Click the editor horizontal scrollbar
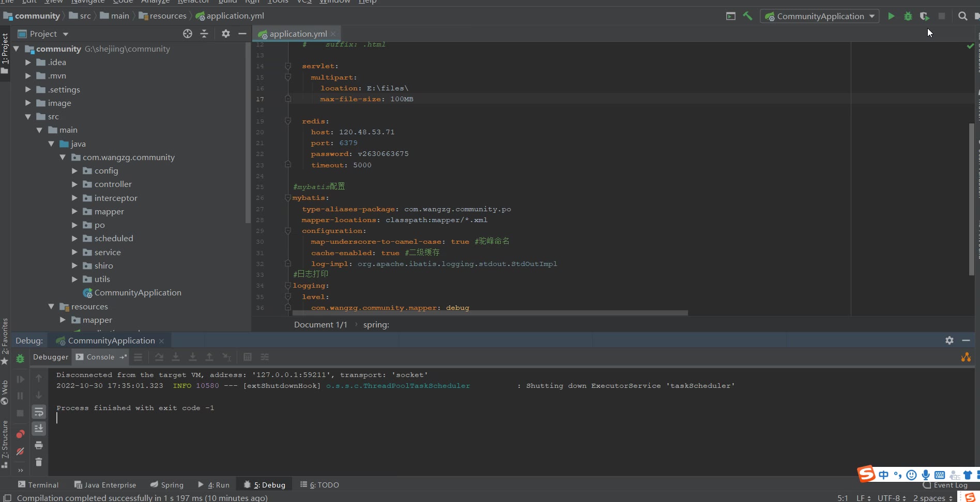Image resolution: width=980 pixels, height=502 pixels. click(x=490, y=313)
